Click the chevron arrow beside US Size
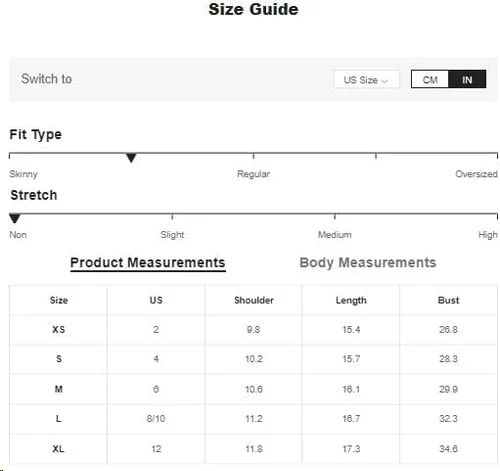500x471 pixels. pyautogui.click(x=384, y=81)
